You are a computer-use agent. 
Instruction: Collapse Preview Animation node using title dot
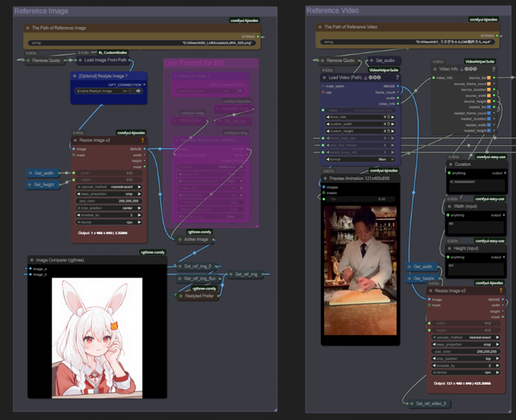click(325, 179)
